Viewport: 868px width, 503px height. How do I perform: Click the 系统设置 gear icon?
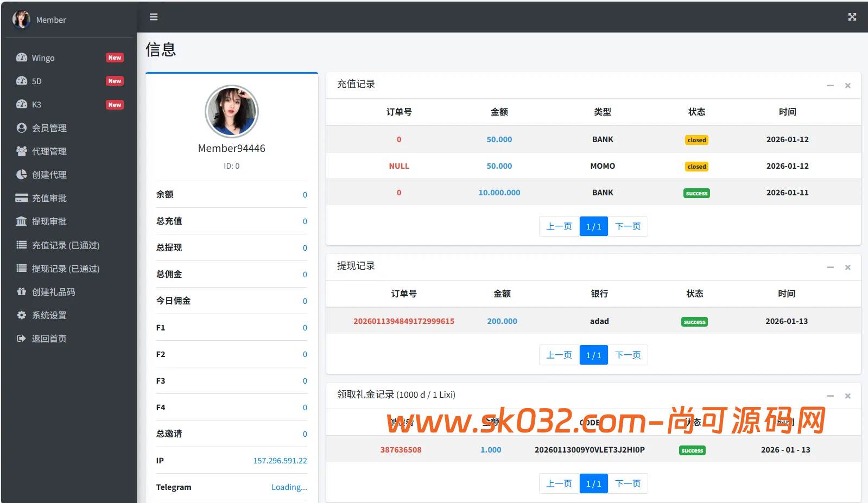(x=22, y=315)
